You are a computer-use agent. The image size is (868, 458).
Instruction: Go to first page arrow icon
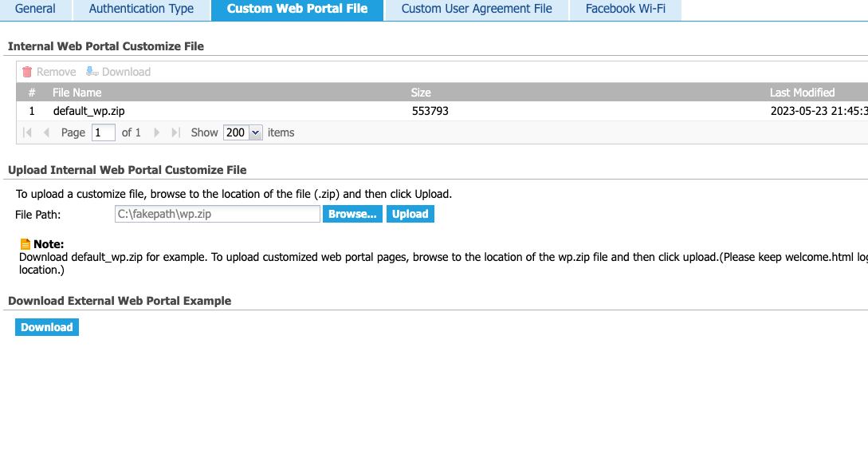pyautogui.click(x=28, y=132)
